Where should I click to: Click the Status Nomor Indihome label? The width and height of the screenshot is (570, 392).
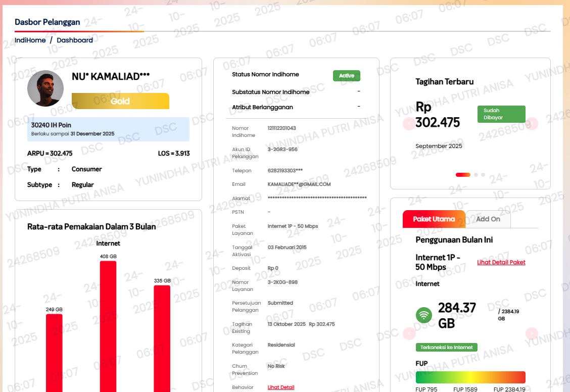tap(265, 74)
